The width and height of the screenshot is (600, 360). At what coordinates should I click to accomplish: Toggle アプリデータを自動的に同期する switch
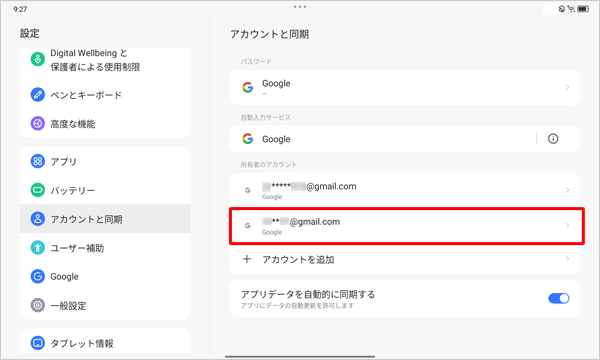point(559,298)
